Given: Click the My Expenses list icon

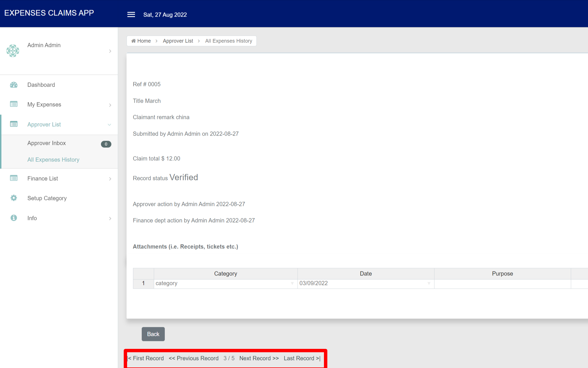Looking at the screenshot, I should [13, 104].
